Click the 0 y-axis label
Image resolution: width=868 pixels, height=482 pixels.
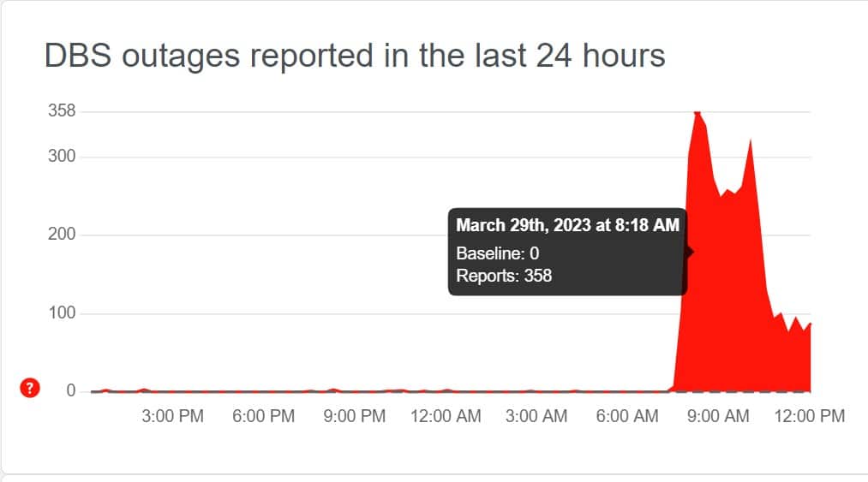click(71, 390)
